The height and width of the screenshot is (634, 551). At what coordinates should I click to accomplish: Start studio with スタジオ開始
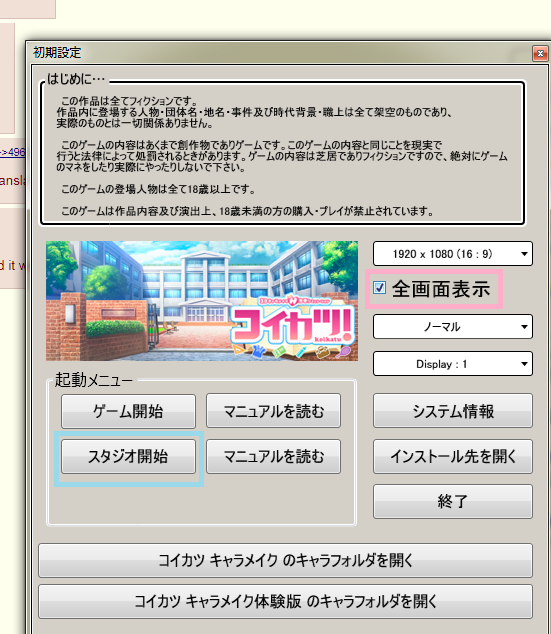(128, 456)
